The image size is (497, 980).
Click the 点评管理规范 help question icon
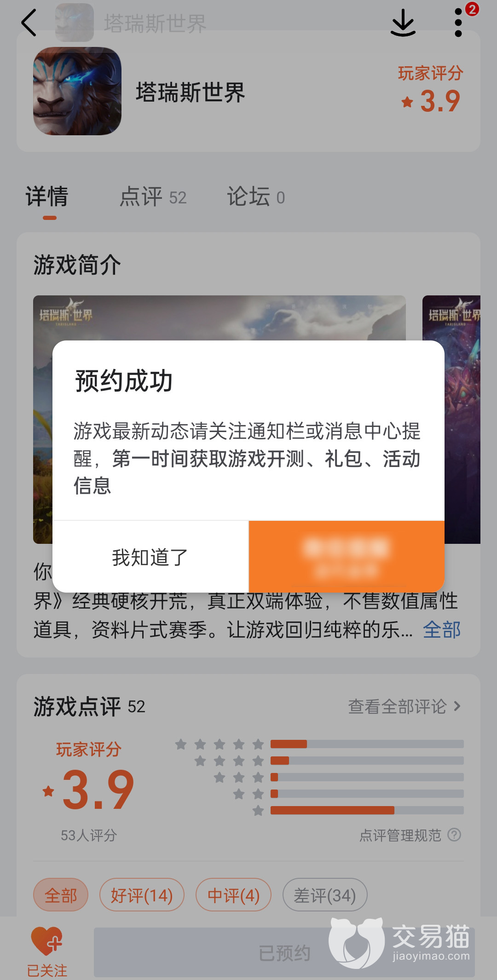tap(454, 835)
